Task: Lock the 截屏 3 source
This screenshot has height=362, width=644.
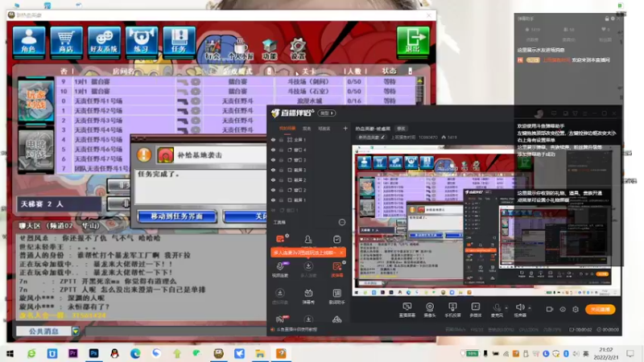Action: coord(281,170)
